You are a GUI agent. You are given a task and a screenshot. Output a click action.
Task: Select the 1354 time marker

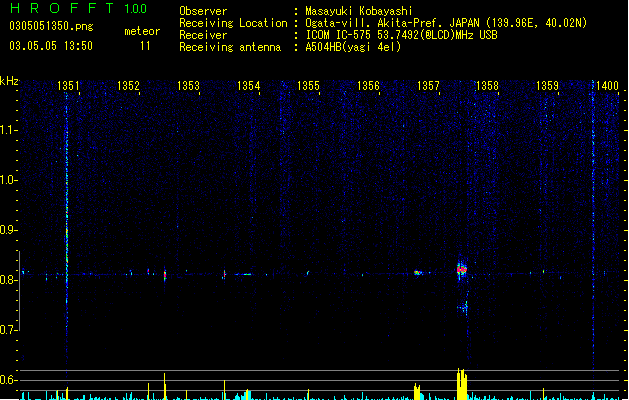tap(249, 86)
